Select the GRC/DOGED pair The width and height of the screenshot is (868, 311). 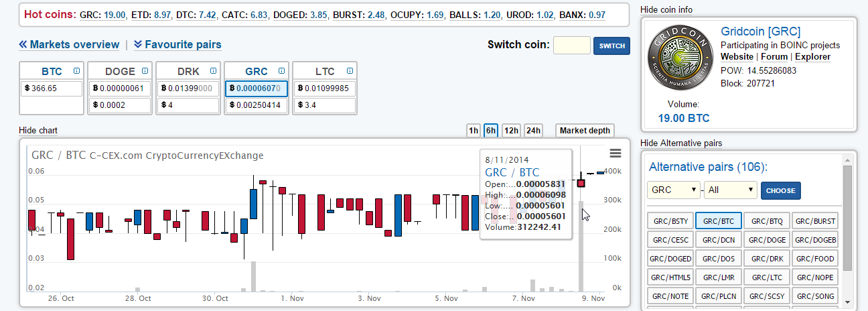(670, 258)
